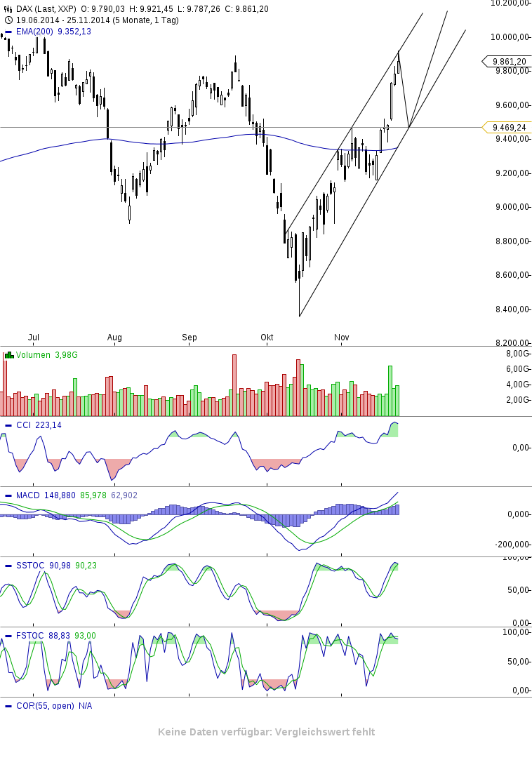Click the blue FSTOC legend marker

pyautogui.click(x=8, y=636)
